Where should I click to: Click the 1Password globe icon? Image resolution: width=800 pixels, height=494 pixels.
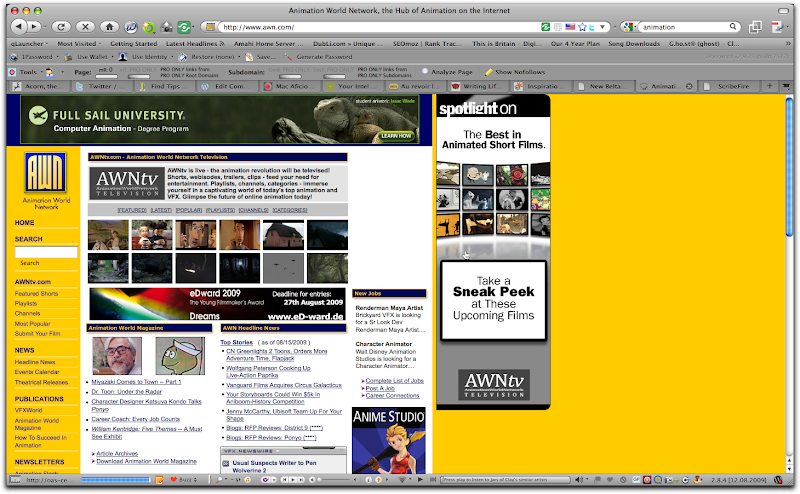(x=15, y=57)
